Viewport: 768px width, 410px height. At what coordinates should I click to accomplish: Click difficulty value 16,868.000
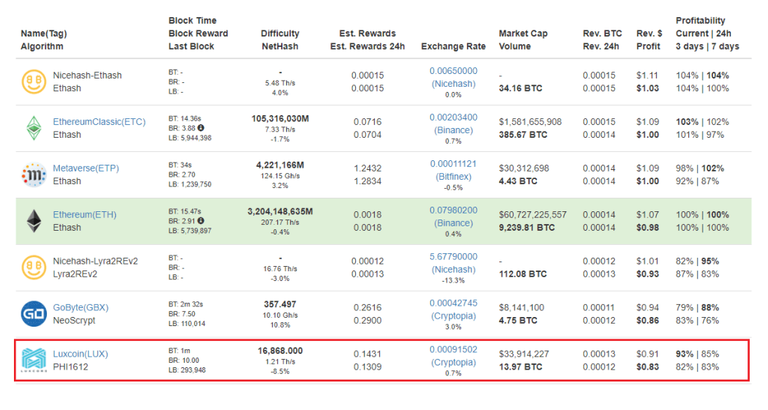[280, 351]
